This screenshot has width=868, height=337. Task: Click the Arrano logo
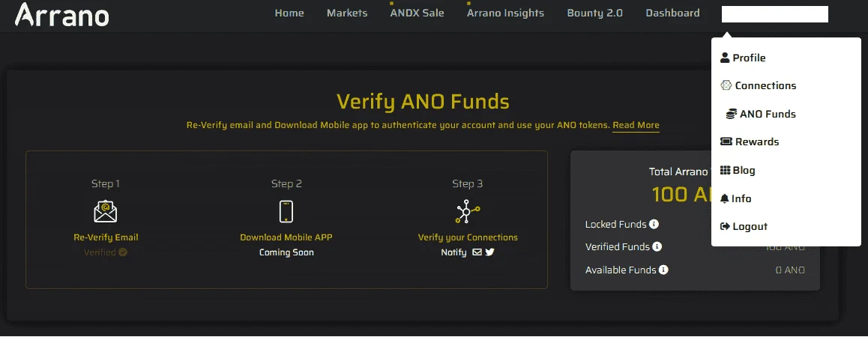[x=61, y=14]
